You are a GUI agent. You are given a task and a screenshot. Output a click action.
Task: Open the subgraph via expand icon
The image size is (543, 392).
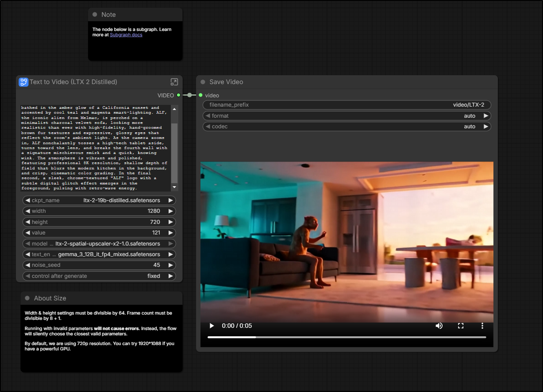(x=174, y=82)
